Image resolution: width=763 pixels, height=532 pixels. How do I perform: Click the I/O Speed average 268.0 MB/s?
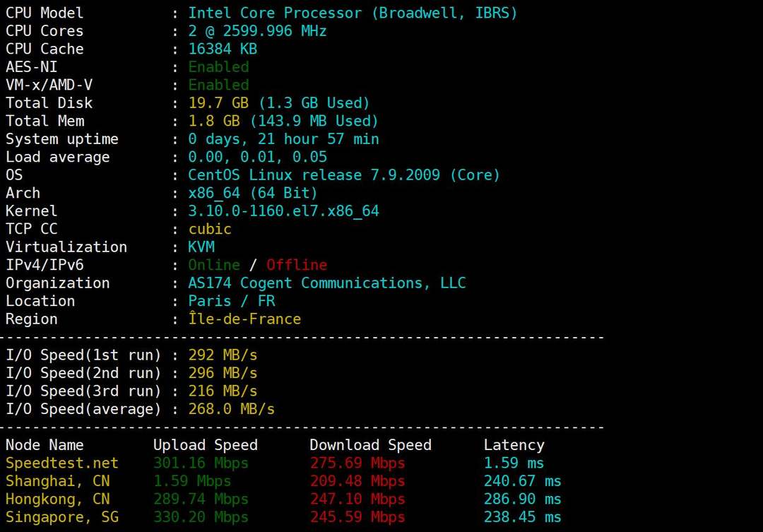pyautogui.click(x=232, y=409)
